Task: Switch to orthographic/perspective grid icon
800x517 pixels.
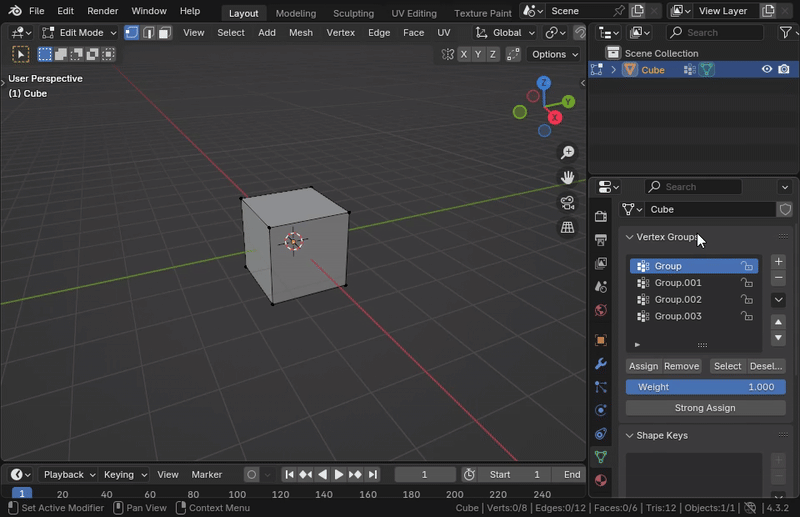Action: coord(567,228)
